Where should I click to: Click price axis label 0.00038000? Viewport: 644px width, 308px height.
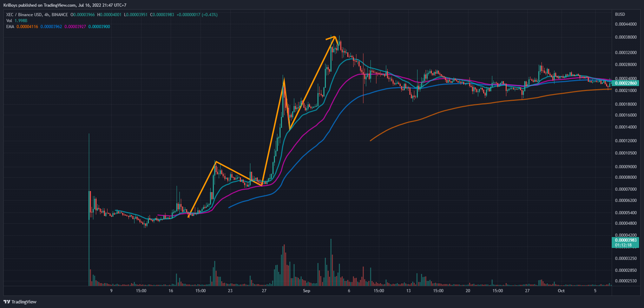tap(626, 37)
